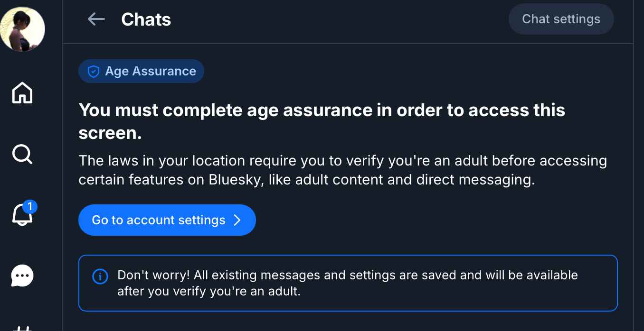
Task: Click the Chats page title
Action: [146, 19]
